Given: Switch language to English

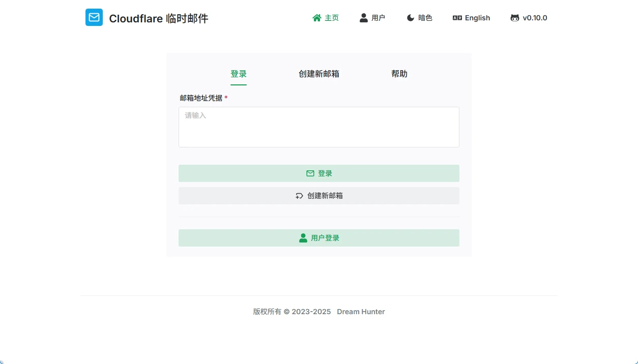Looking at the screenshot, I should (477, 18).
